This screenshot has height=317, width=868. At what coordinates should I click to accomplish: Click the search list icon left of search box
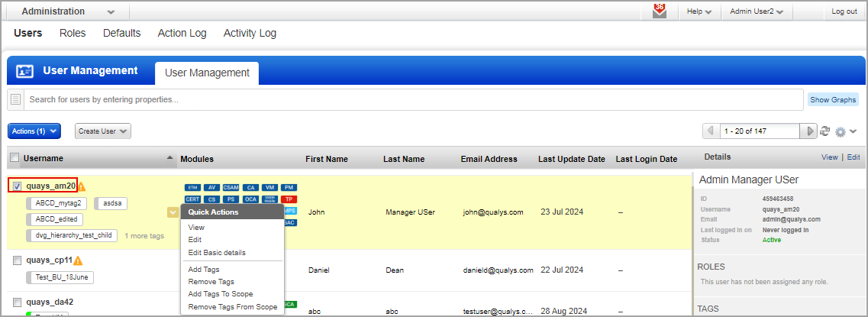click(15, 100)
